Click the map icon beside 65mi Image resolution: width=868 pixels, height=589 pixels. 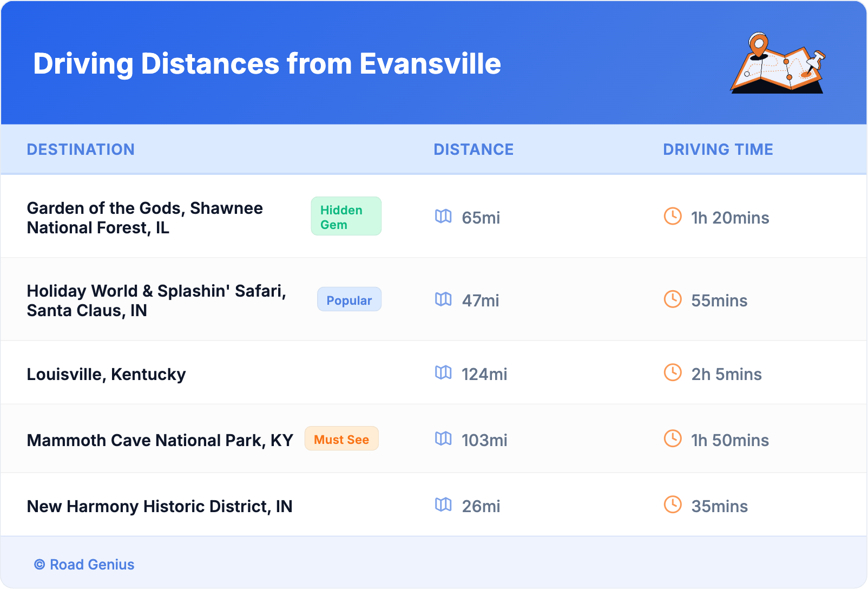click(443, 217)
